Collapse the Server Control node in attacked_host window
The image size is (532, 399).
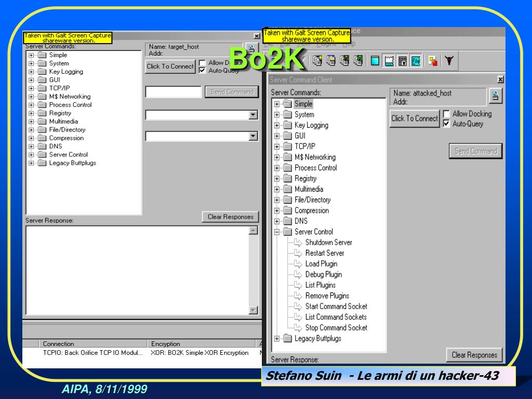click(x=277, y=232)
